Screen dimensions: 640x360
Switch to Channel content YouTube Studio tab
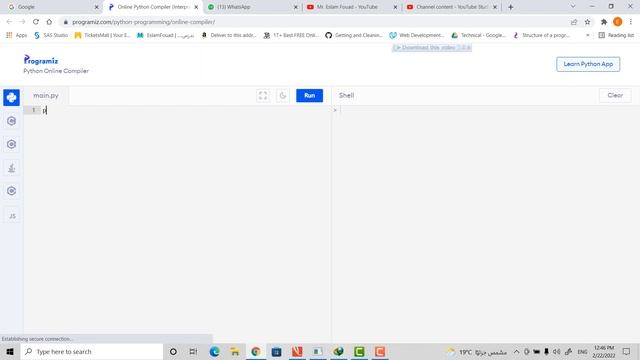pos(451,7)
